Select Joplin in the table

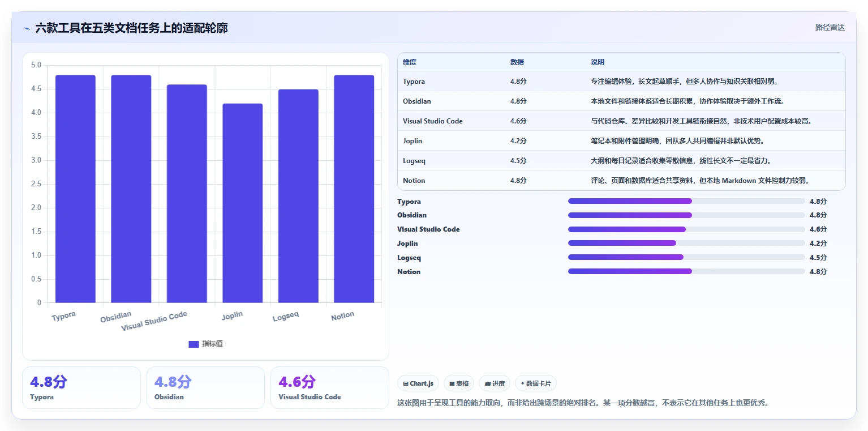(x=412, y=141)
